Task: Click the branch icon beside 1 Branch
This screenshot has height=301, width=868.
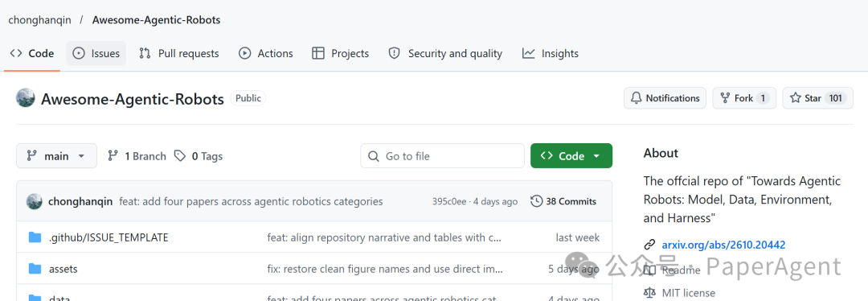Action: [113, 156]
